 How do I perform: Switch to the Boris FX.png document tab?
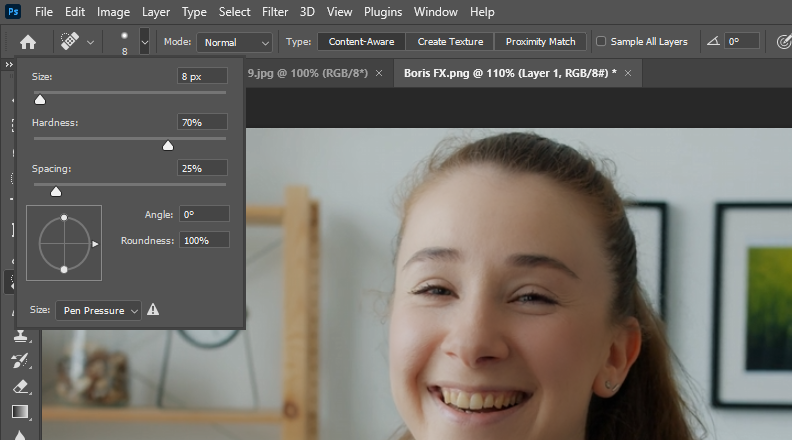pos(509,73)
